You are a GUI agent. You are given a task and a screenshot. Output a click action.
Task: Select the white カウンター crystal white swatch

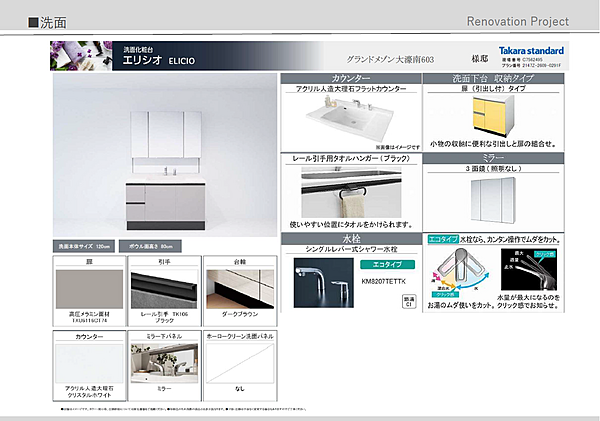89,363
